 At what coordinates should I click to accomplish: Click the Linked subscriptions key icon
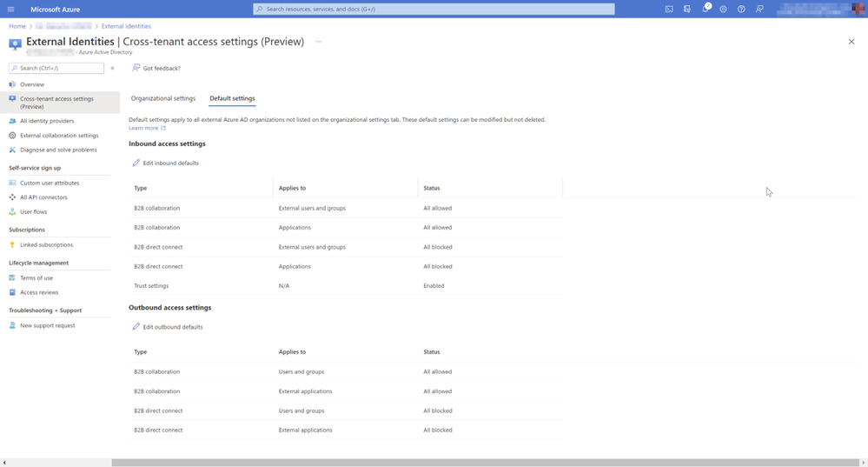(x=12, y=245)
